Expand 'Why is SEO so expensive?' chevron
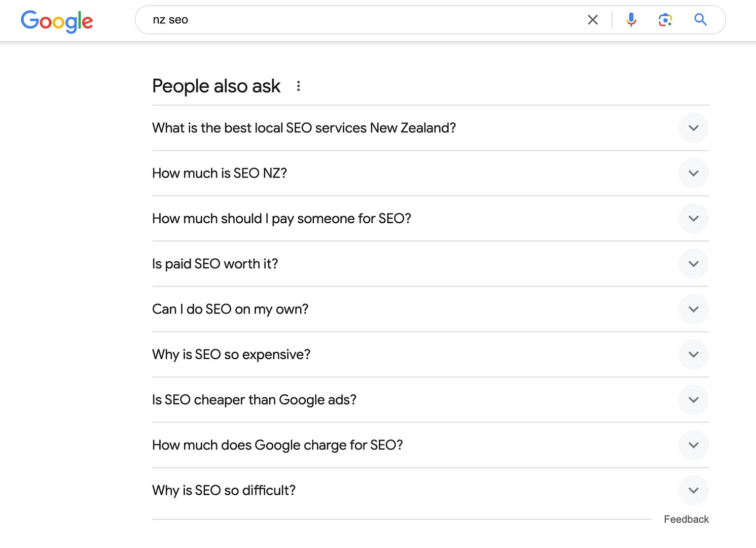 point(693,355)
